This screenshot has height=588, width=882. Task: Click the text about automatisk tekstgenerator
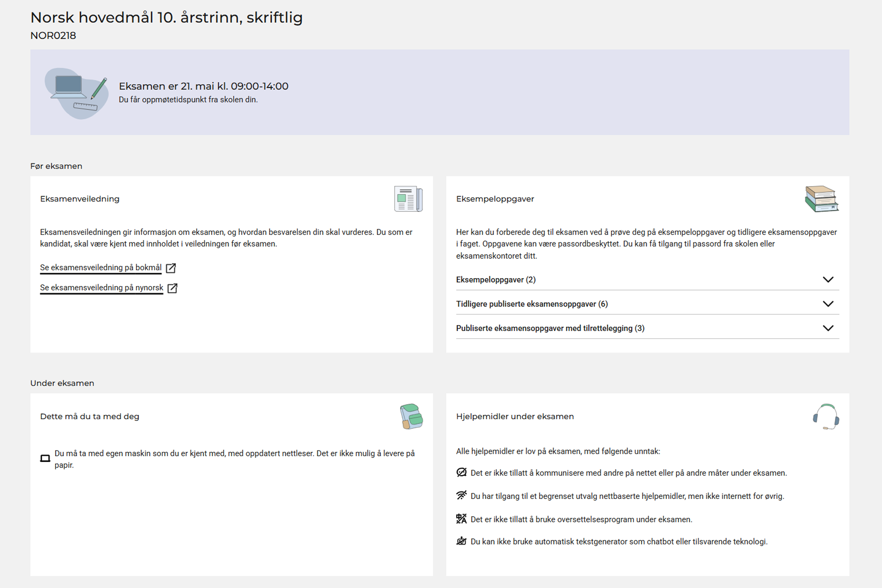[x=619, y=542]
